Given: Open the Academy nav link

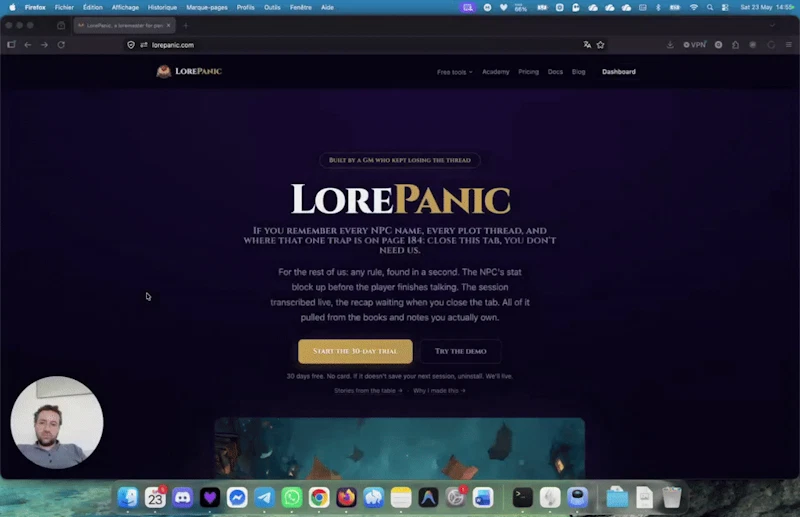Looking at the screenshot, I should [495, 72].
